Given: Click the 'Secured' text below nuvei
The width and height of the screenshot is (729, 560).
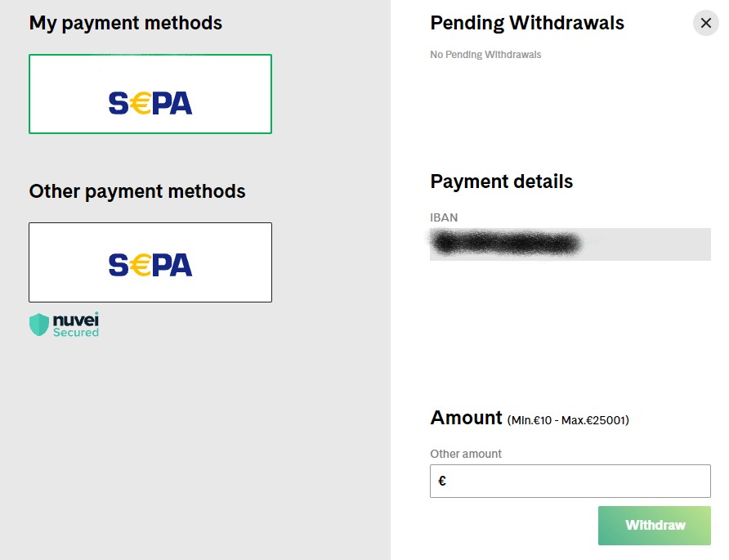Looking at the screenshot, I should coord(76,332).
